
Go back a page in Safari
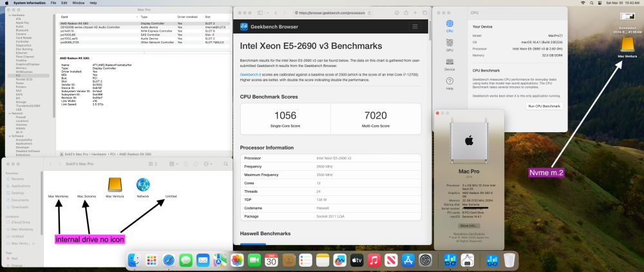(x=276, y=13)
